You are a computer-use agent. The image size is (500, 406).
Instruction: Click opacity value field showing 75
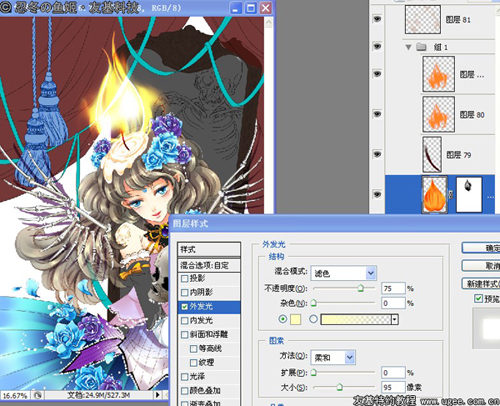[393, 288]
